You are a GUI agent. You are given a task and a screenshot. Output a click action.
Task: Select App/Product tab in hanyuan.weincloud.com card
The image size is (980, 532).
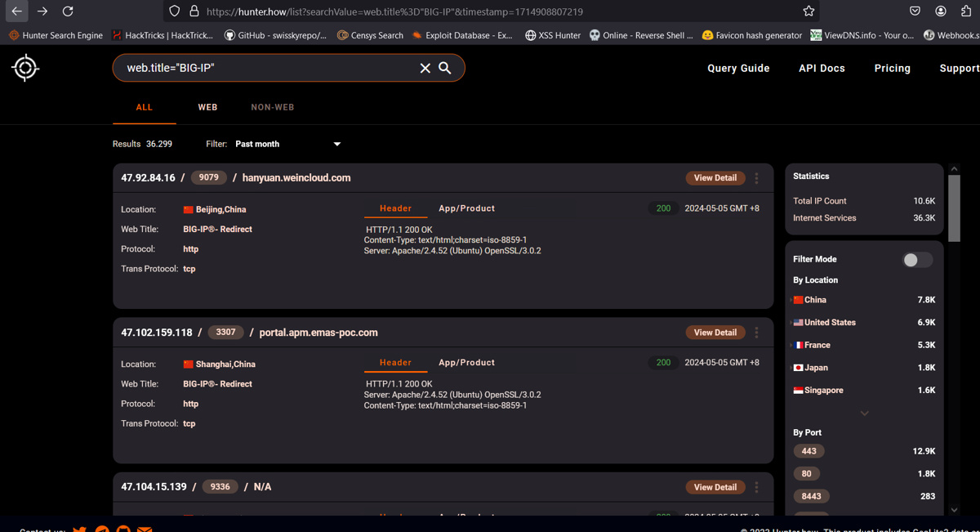click(466, 208)
